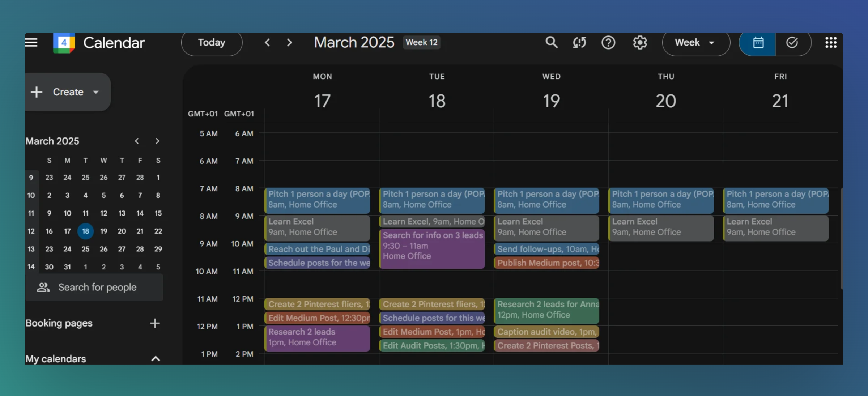The height and width of the screenshot is (396, 868).
Task: Open the settings gear menu
Action: (640, 43)
